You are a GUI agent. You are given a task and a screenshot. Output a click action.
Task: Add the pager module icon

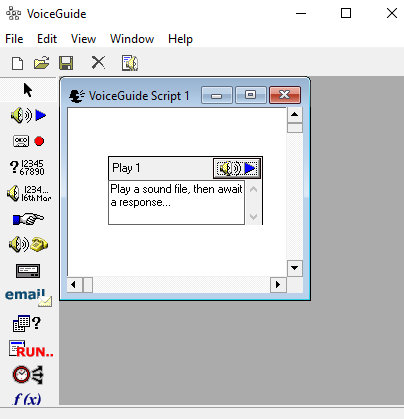(28, 271)
